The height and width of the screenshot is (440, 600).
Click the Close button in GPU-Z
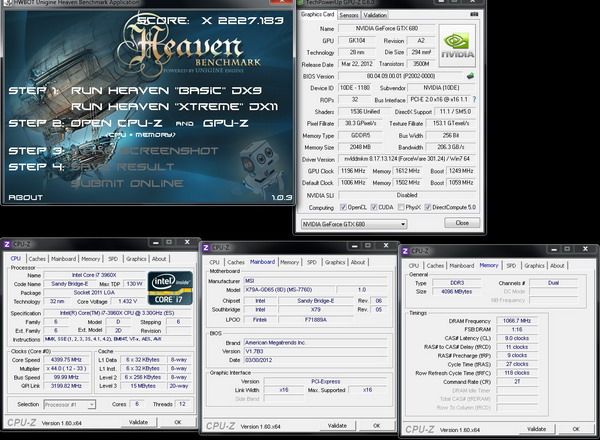coord(462,223)
